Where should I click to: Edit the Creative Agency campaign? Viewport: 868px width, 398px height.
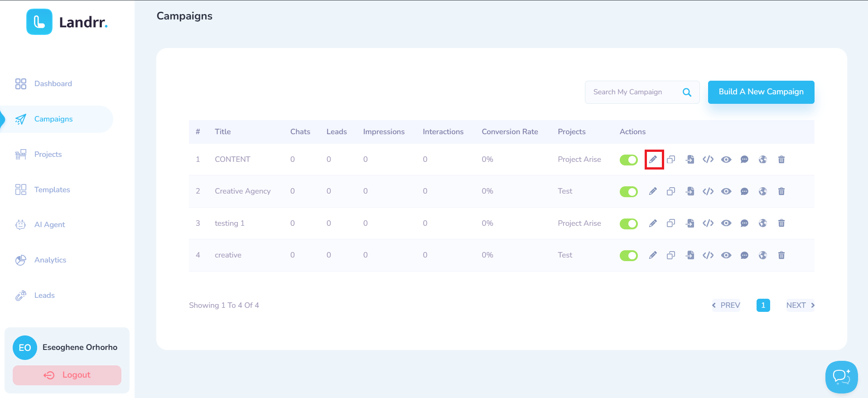tap(653, 191)
